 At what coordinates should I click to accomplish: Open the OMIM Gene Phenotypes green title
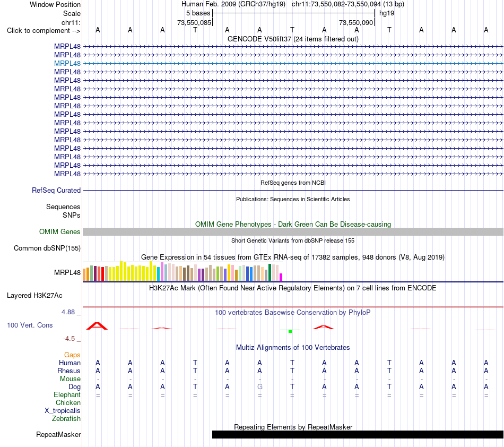pyautogui.click(x=293, y=224)
